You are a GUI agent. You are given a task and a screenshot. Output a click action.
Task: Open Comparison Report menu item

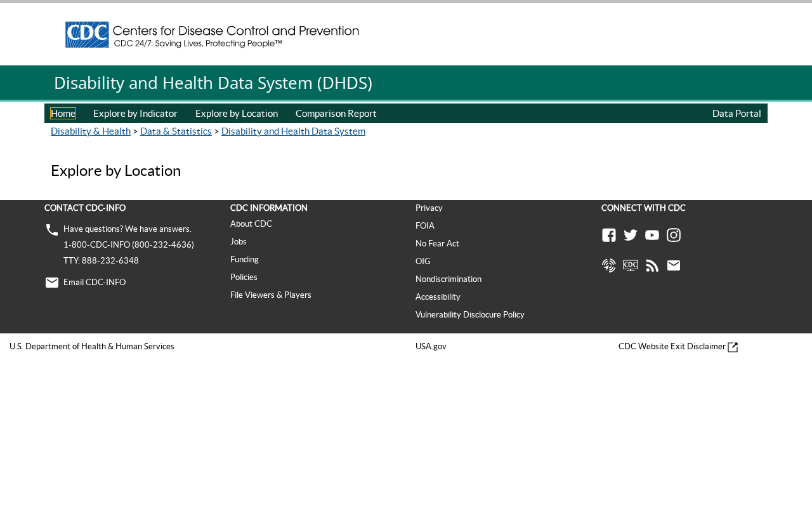pos(336,113)
